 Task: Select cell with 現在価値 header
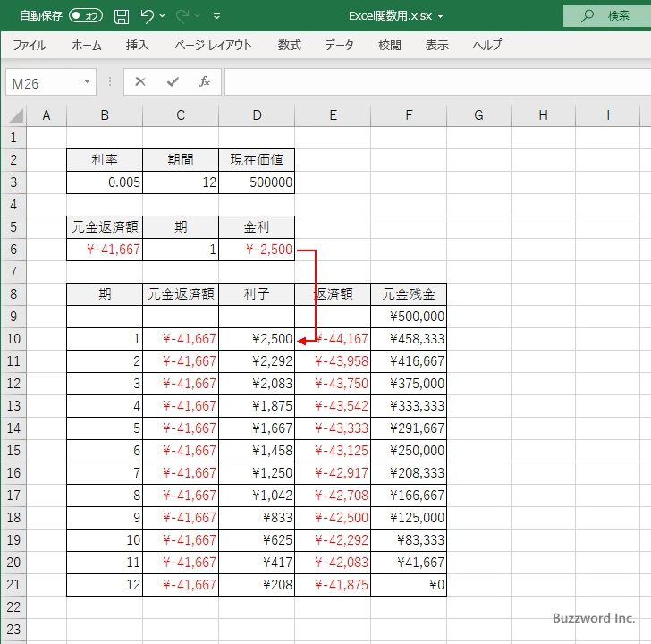tap(257, 160)
